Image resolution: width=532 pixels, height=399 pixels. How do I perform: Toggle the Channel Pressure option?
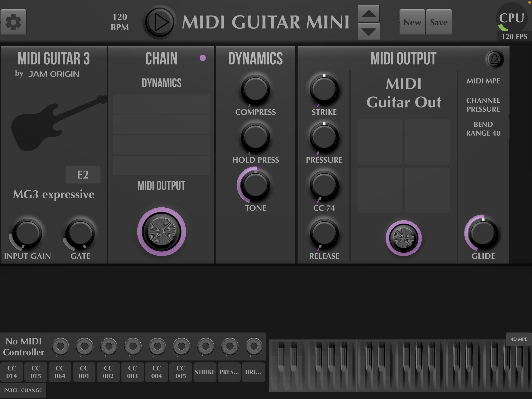[x=483, y=105]
